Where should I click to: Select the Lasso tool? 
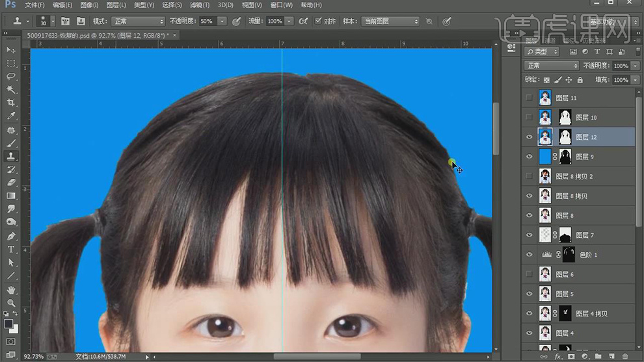11,76
